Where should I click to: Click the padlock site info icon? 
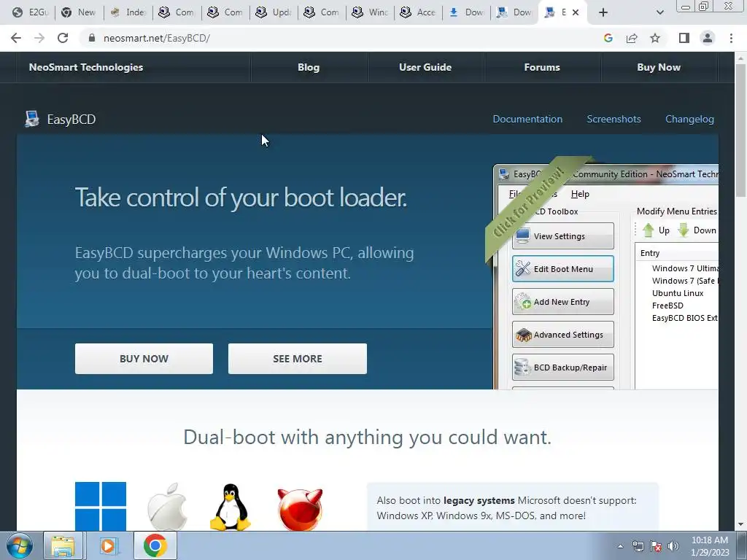point(92,38)
